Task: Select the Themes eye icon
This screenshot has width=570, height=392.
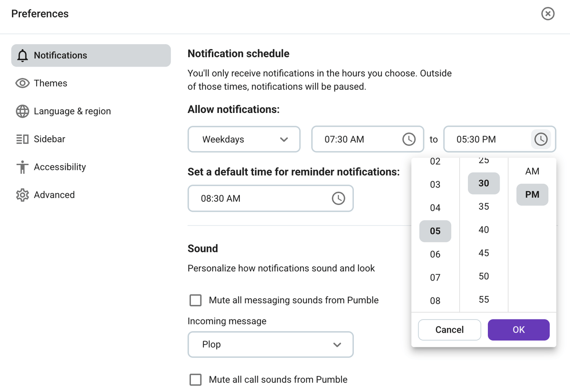Action: pyautogui.click(x=22, y=83)
